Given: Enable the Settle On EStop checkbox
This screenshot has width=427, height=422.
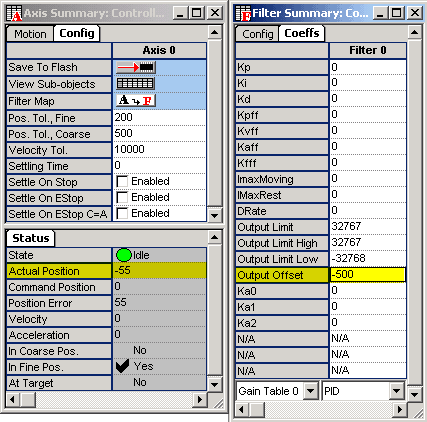Looking at the screenshot, I should [x=122, y=198].
